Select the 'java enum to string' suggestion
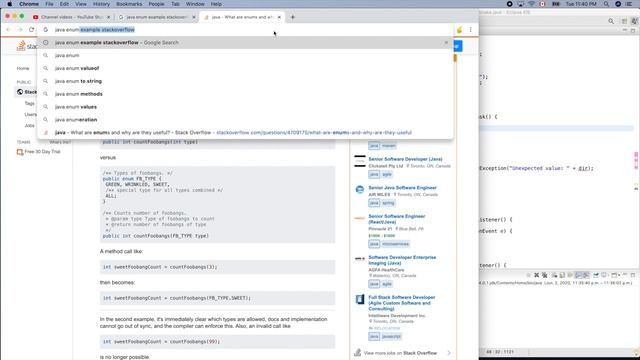Image resolution: width=640 pixels, height=360 pixels. (x=245, y=81)
